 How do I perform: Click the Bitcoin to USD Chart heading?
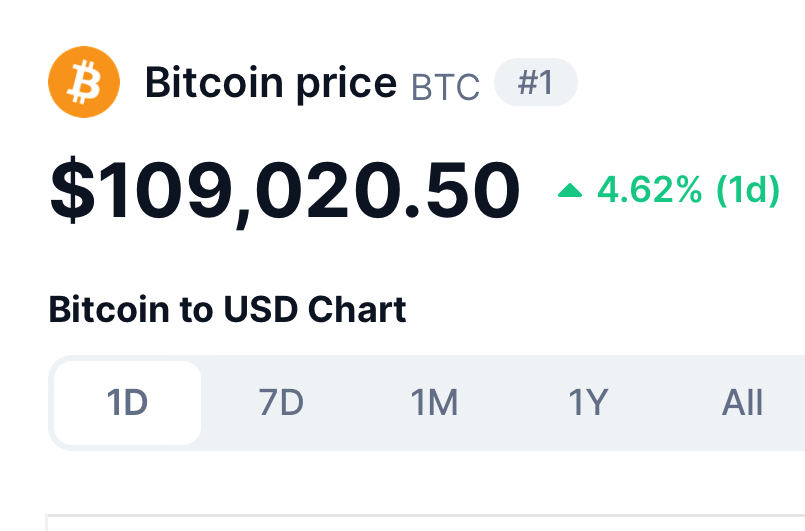coord(227,310)
